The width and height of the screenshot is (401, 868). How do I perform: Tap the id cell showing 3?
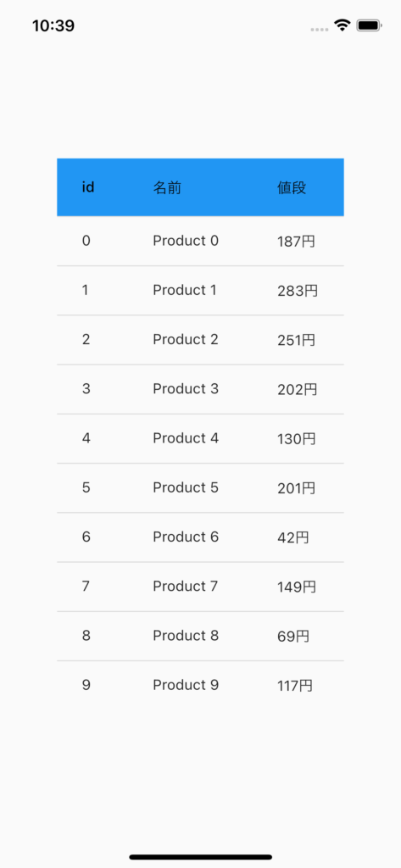tap(86, 388)
